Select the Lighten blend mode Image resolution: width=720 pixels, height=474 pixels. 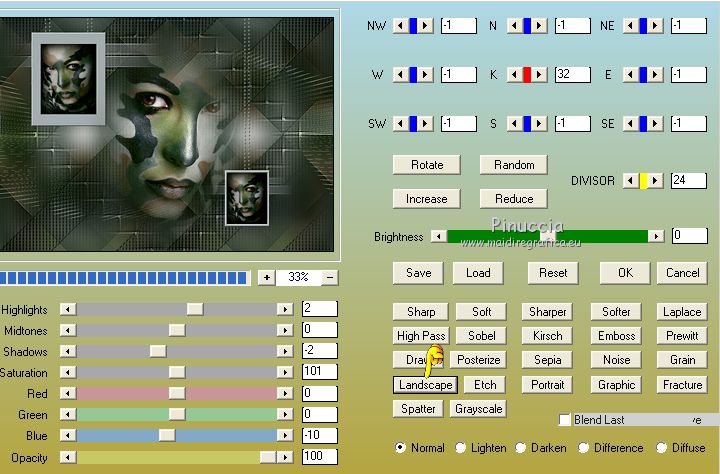click(460, 447)
